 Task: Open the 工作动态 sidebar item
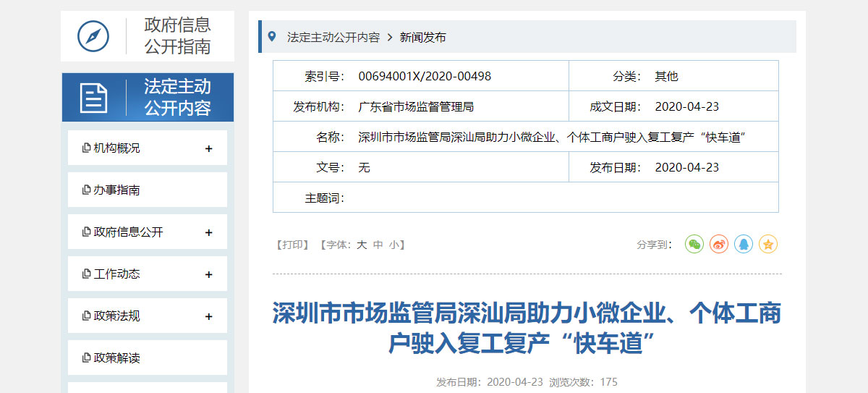coord(148,274)
